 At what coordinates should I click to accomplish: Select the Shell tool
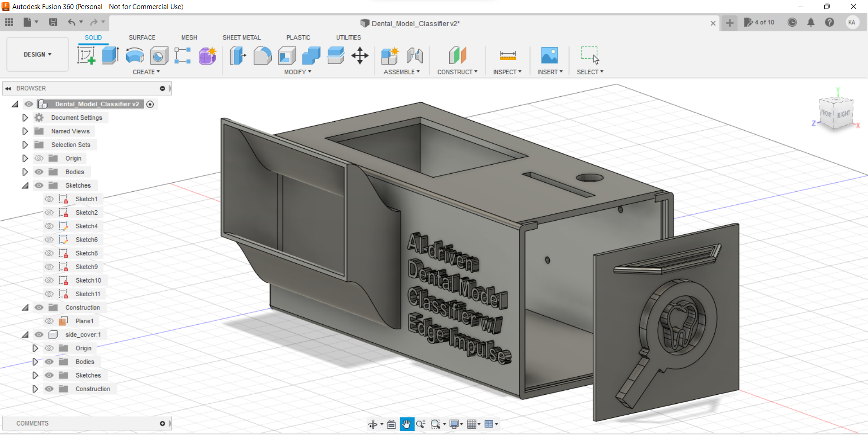click(287, 56)
